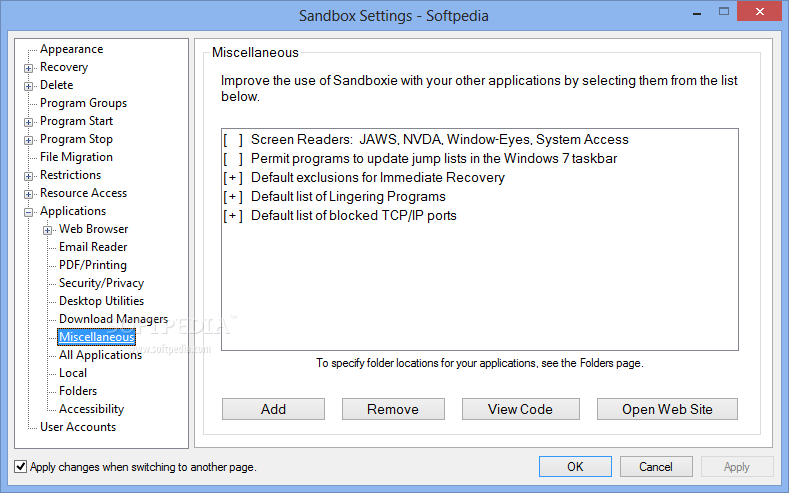
Task: Expand the Web Browser subnode
Action: pos(47,230)
